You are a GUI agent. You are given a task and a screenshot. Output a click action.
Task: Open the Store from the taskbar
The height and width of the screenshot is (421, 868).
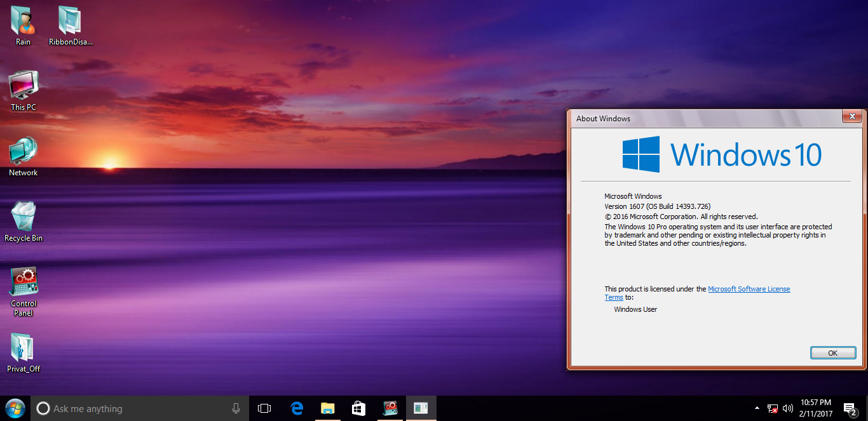tap(358, 408)
